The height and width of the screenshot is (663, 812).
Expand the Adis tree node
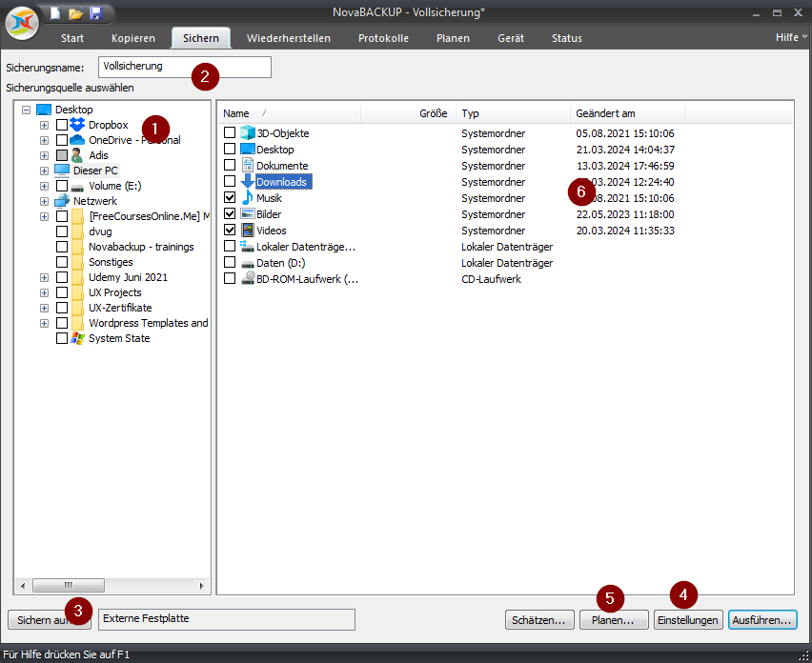(x=44, y=155)
